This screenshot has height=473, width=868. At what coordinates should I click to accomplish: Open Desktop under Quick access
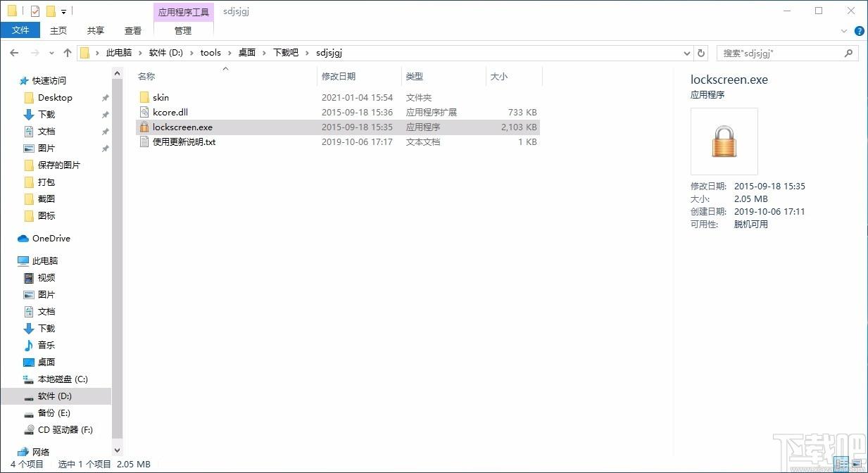click(55, 97)
